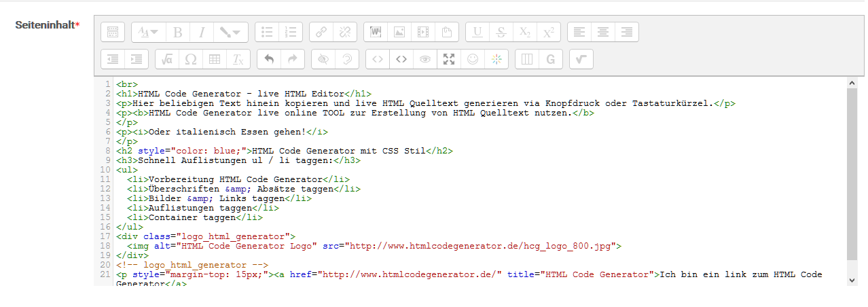Insert an unordered bullet list

tap(268, 32)
